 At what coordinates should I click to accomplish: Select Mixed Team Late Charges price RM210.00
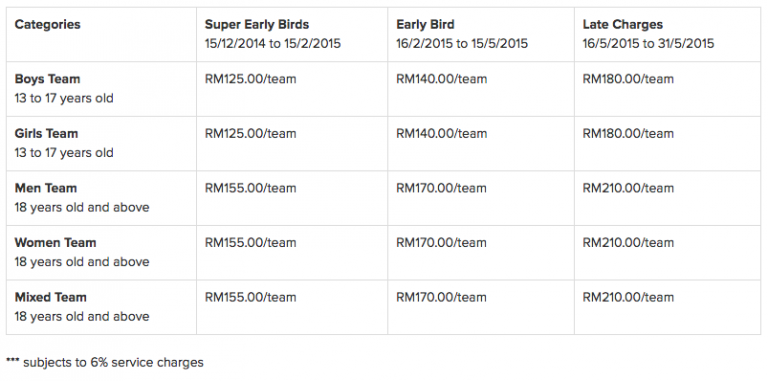[x=628, y=297]
